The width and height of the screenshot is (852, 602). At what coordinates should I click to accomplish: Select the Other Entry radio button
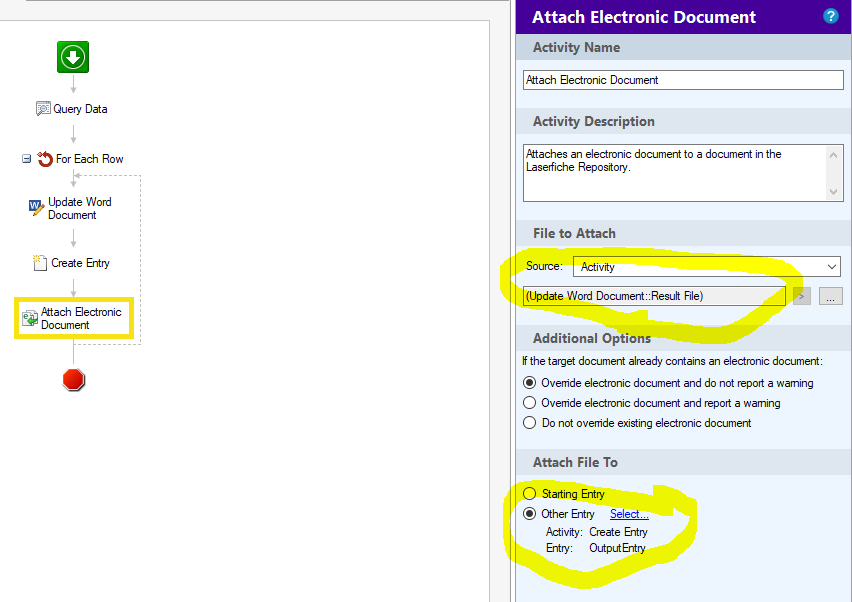coord(529,514)
